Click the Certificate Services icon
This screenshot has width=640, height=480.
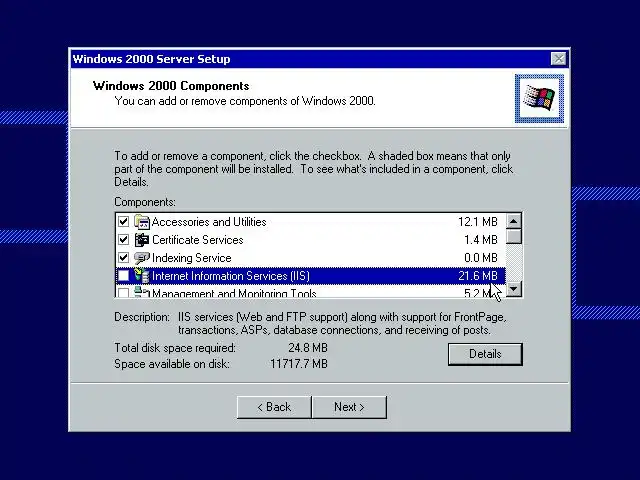tap(142, 240)
